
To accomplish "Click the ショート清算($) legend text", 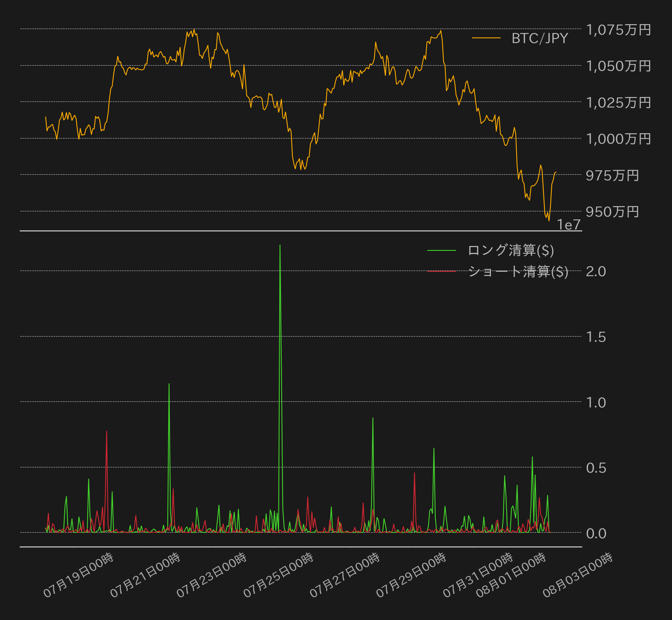I will tap(518, 271).
